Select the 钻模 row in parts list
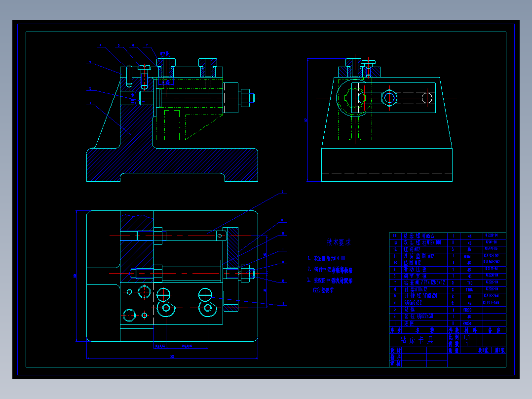The image size is (532, 399). [447, 310]
